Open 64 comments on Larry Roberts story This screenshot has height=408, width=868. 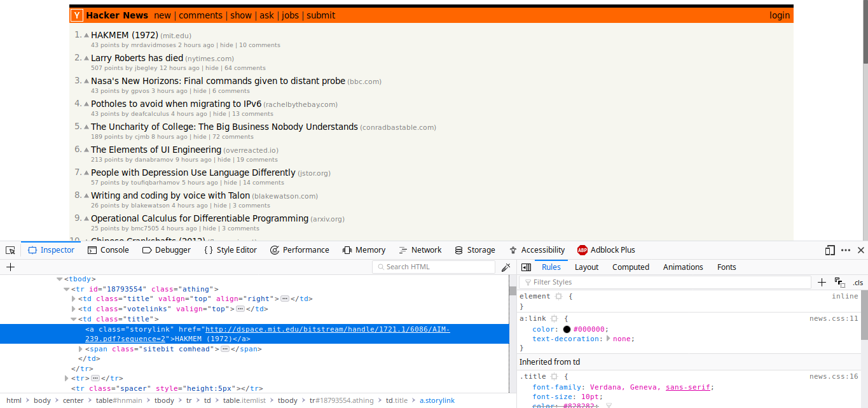click(x=245, y=68)
